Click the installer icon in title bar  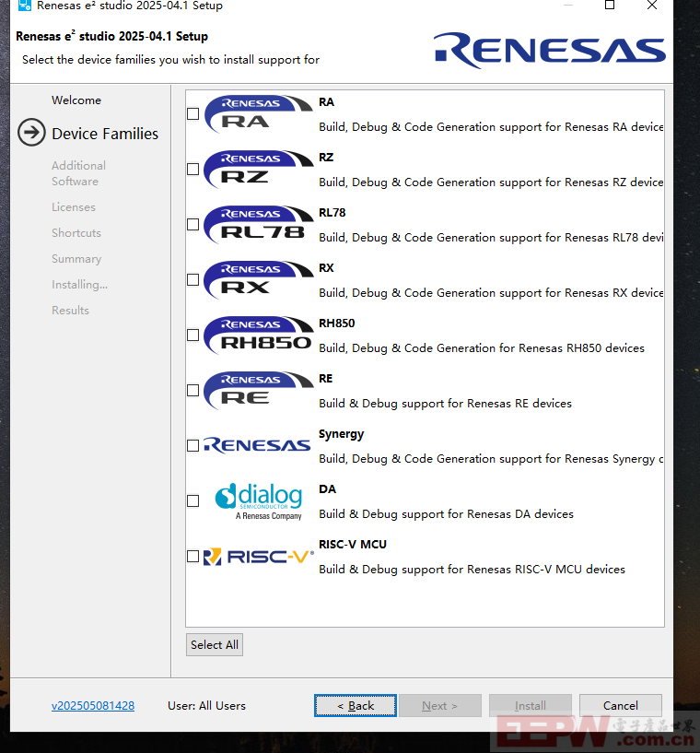point(25,6)
